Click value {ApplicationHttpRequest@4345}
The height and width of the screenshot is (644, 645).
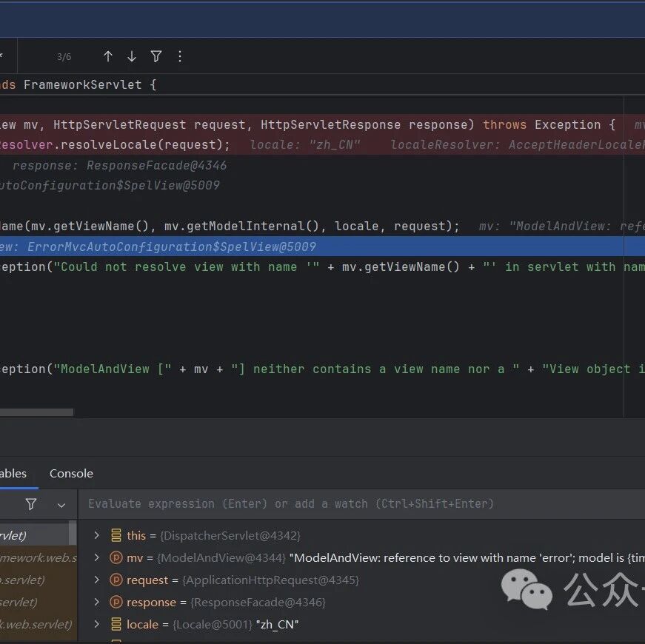coord(271,580)
